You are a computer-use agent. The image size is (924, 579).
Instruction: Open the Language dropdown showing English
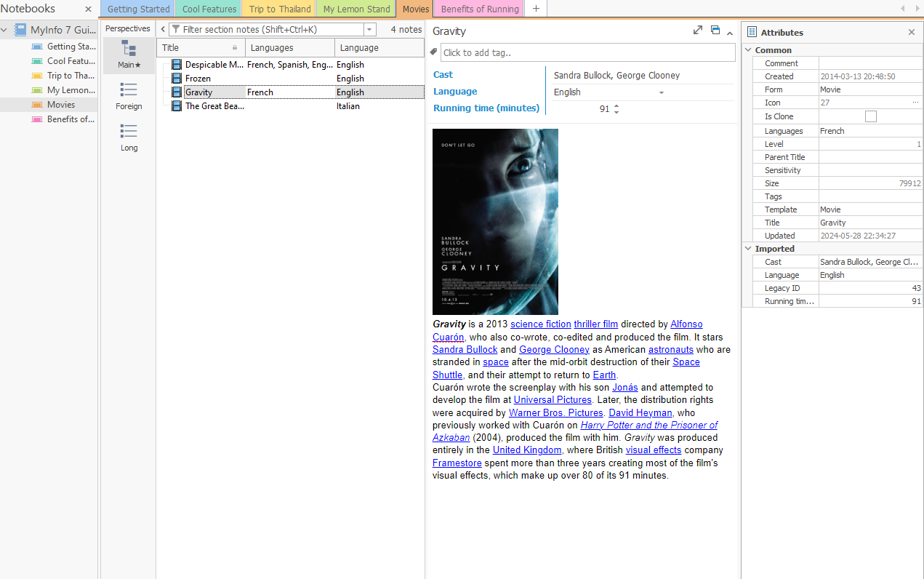[662, 92]
